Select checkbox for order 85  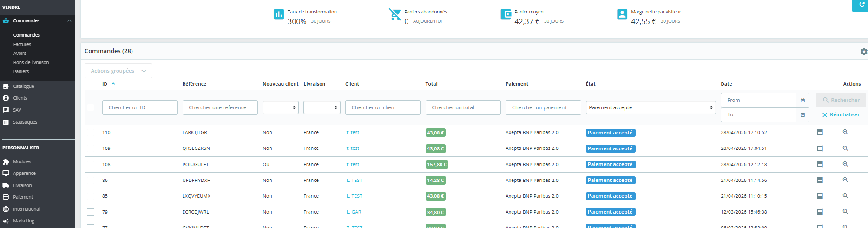(91, 196)
